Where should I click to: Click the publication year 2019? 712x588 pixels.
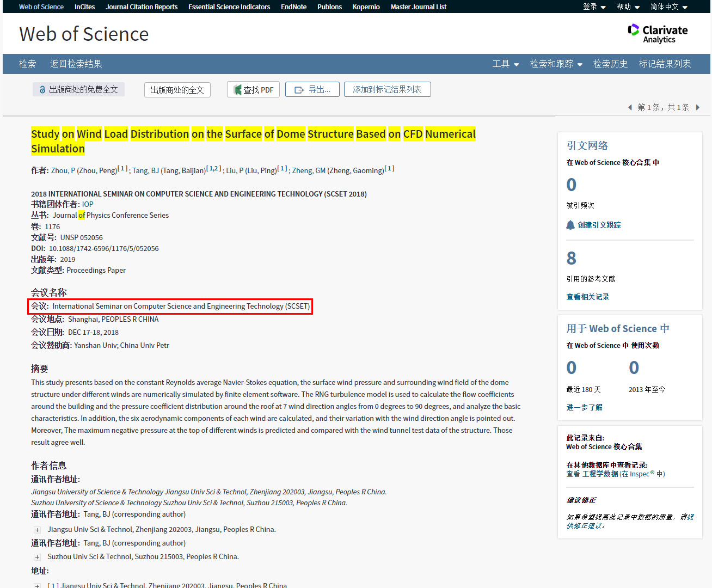(67, 259)
